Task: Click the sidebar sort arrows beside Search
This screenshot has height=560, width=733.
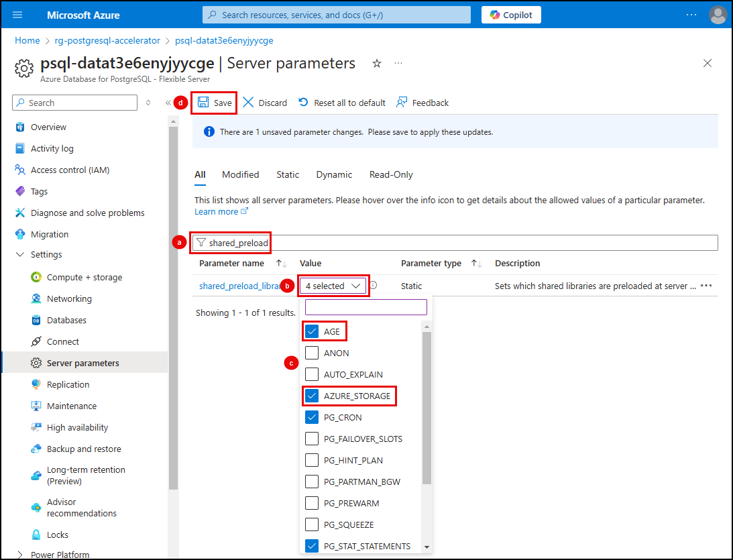Action: 148,103
